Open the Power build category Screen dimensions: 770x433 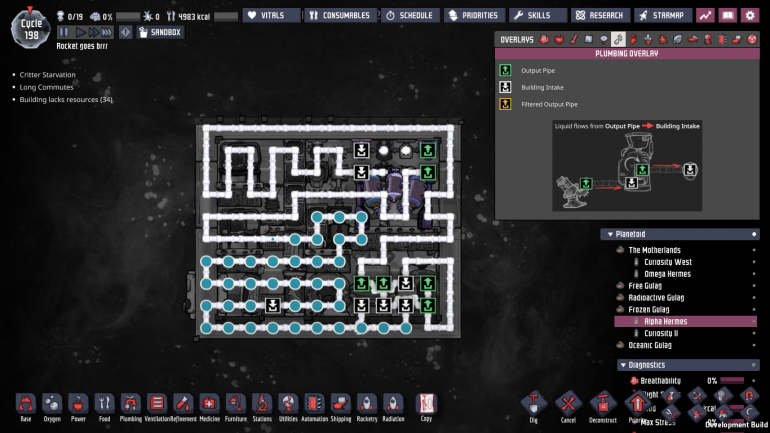[x=78, y=407]
